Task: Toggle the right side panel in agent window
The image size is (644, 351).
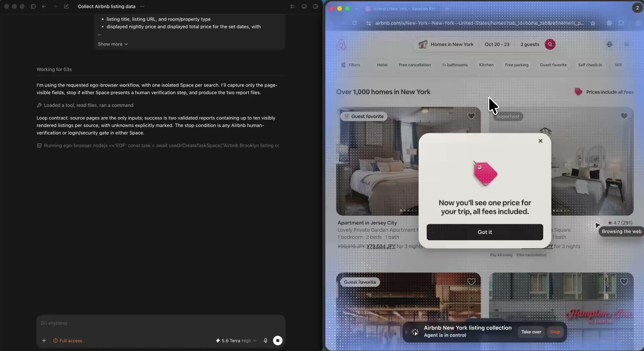Action: point(316,6)
